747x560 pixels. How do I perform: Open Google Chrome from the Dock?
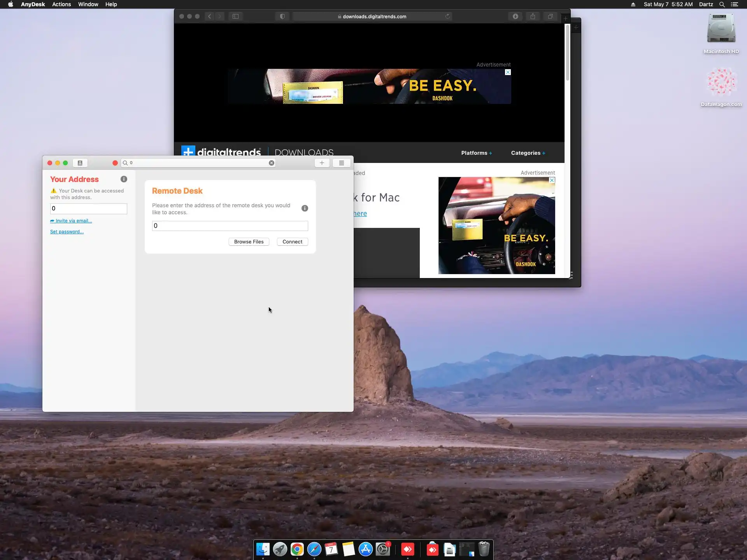[x=297, y=549]
